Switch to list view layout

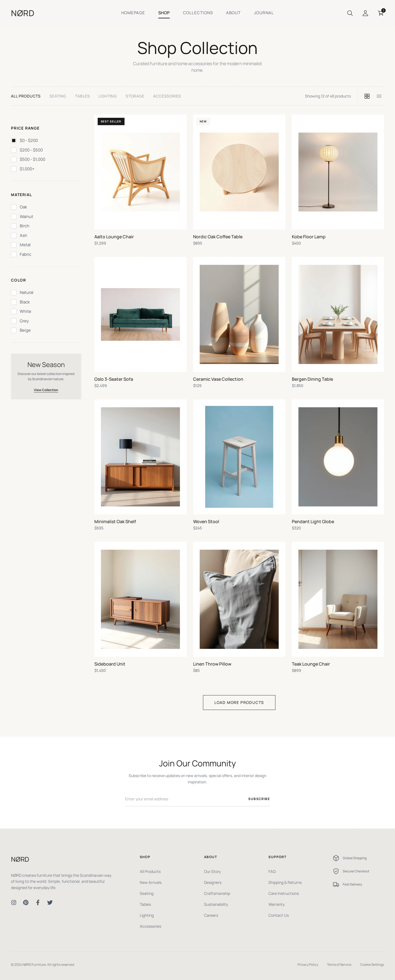(x=379, y=96)
